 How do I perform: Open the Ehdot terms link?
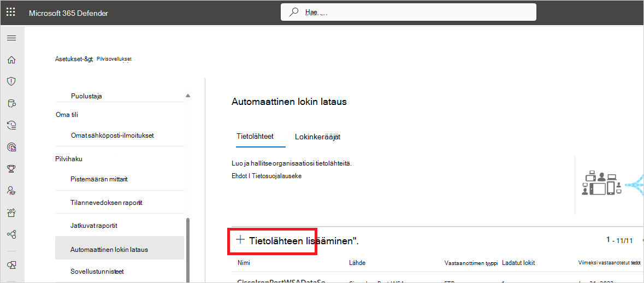click(239, 176)
